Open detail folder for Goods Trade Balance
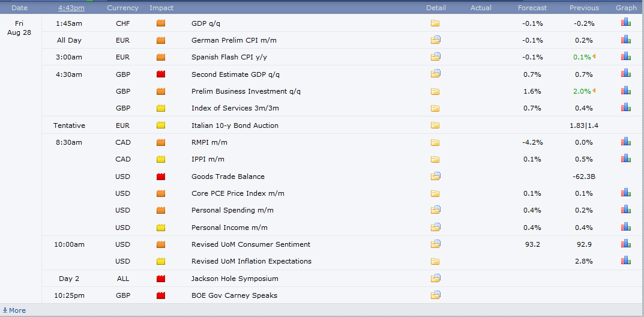This screenshot has height=317, width=644. [x=435, y=177]
